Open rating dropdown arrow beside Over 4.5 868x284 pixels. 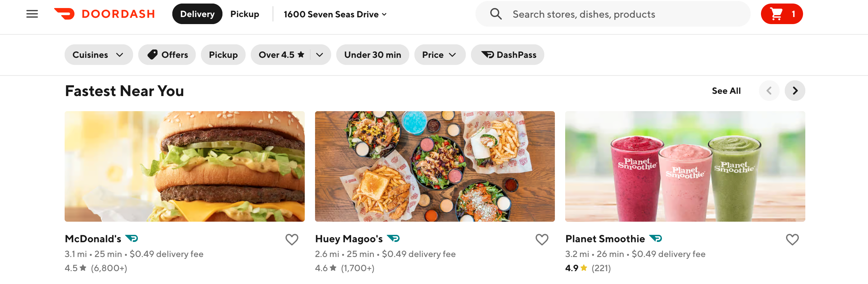click(x=320, y=55)
